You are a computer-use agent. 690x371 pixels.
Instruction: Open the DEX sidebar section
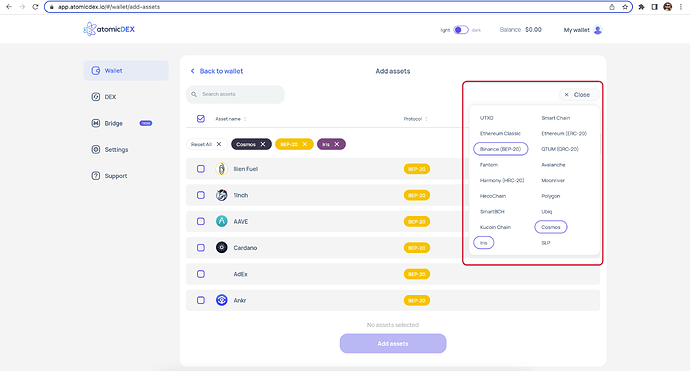point(104,97)
